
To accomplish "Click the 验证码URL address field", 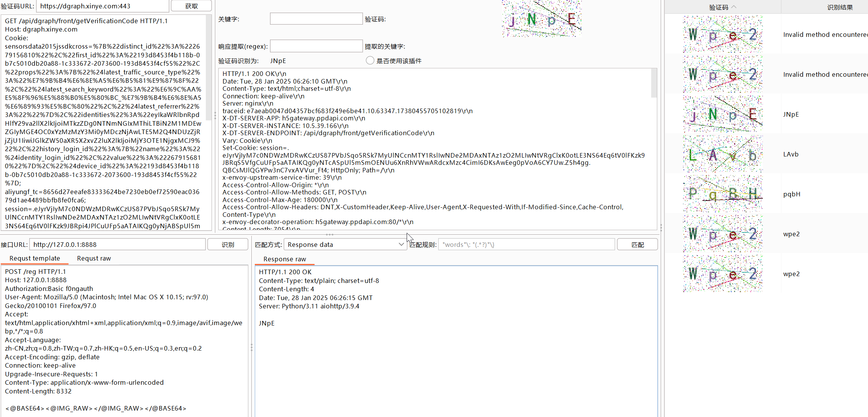I will point(103,6).
